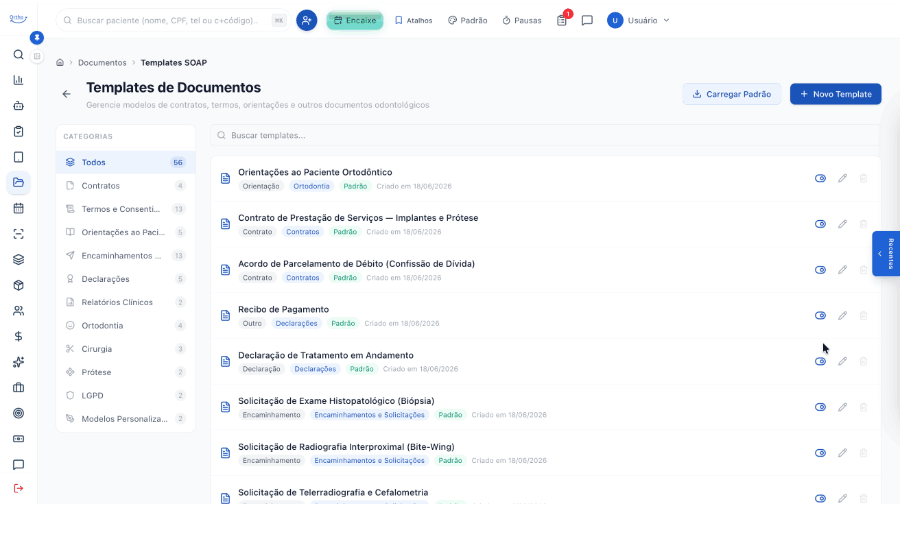Open the people sidebar icon
924x540 pixels.
point(18,311)
